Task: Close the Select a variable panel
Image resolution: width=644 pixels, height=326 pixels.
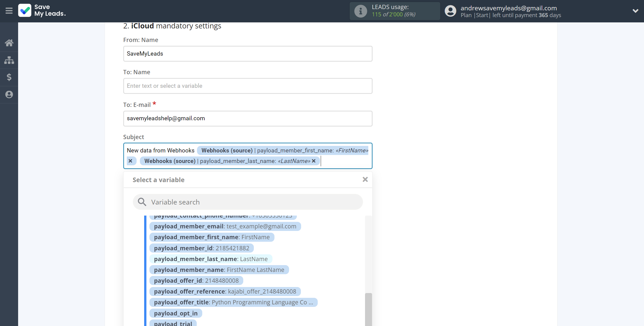Action: pos(365,179)
